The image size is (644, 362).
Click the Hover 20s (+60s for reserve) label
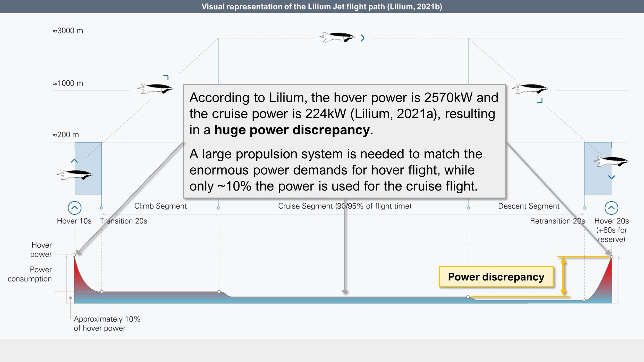point(612,230)
